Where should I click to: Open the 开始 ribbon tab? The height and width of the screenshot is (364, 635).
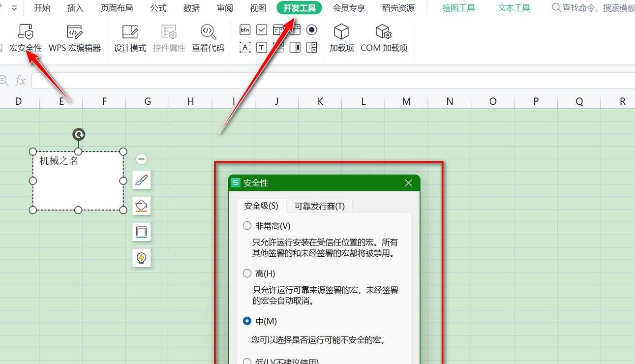(42, 8)
